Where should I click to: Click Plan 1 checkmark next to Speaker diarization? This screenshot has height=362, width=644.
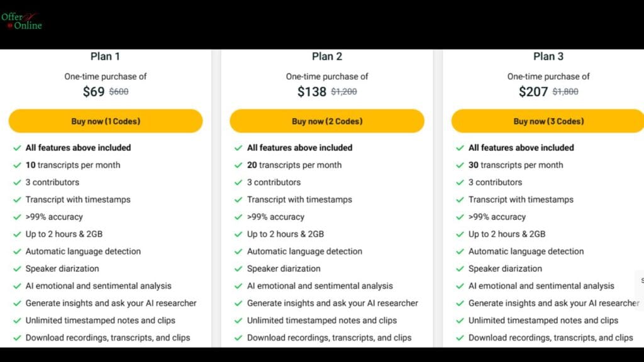pyautogui.click(x=17, y=269)
